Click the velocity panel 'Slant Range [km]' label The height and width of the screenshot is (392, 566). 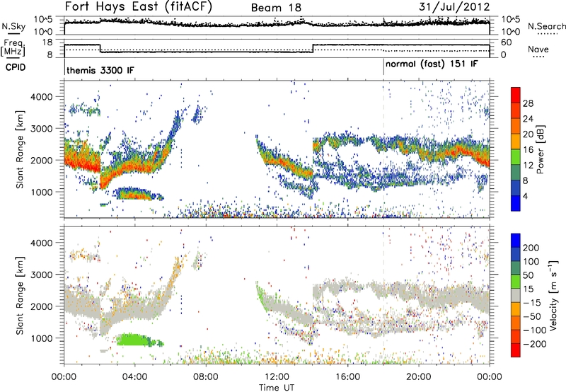coord(20,296)
